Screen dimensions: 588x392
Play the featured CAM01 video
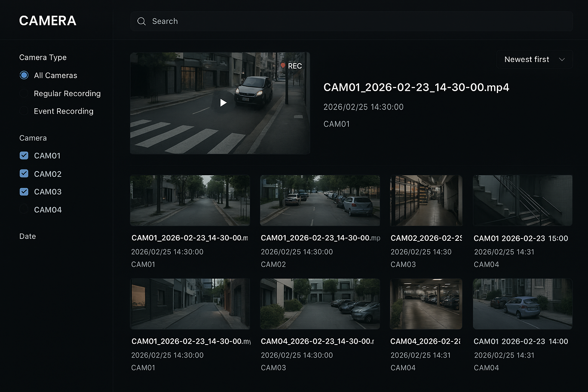pos(223,103)
